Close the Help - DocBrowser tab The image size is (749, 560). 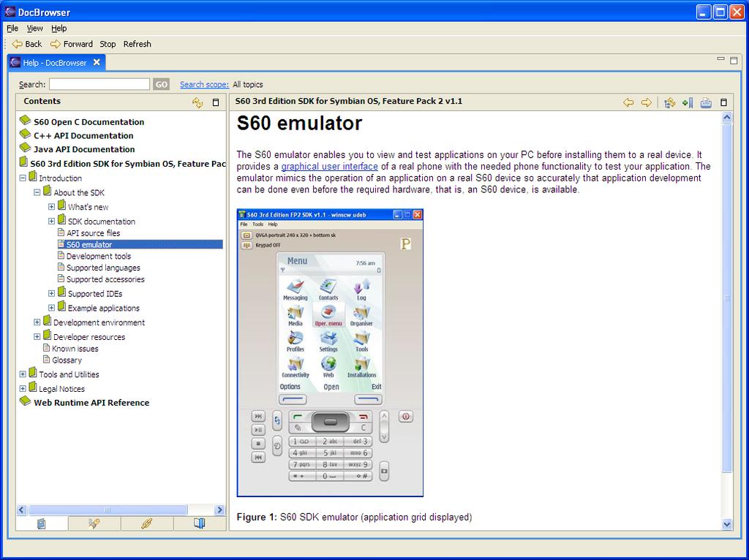coord(97,62)
